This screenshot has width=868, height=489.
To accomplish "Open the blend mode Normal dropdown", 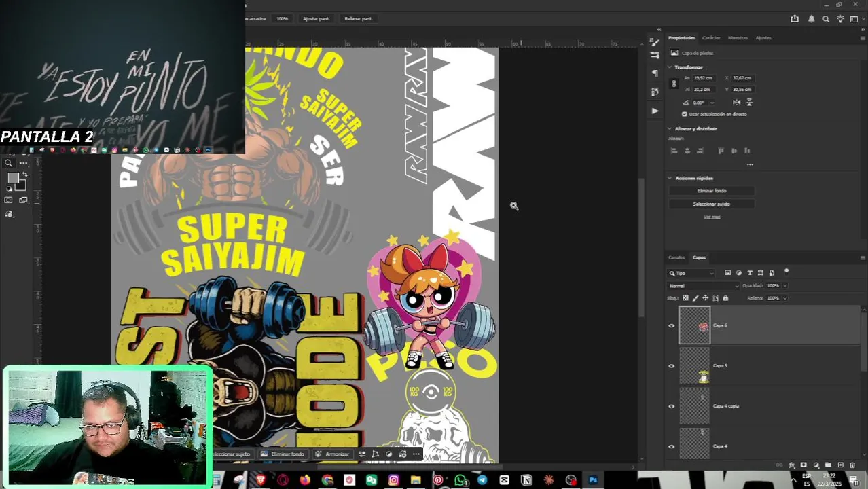I will coord(703,286).
